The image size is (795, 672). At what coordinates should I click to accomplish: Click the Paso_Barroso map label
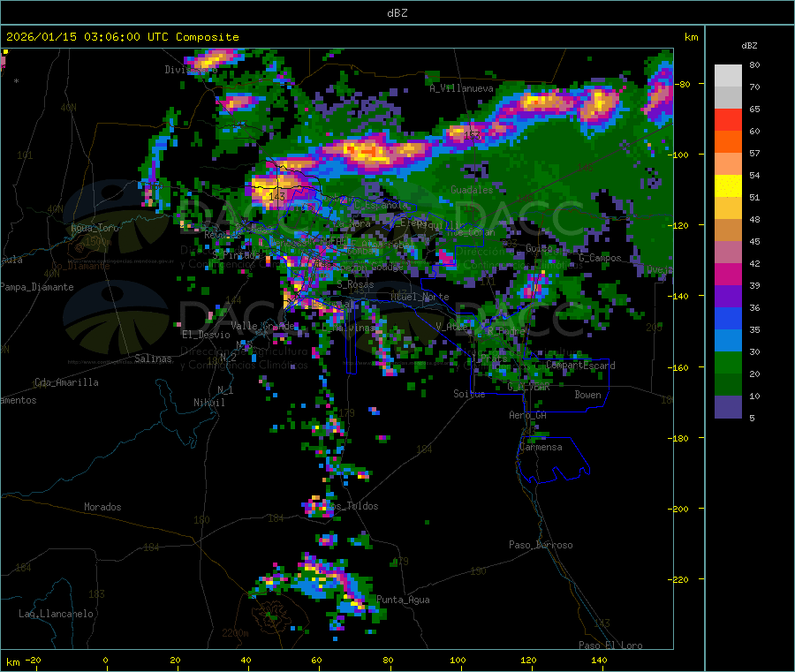click(x=541, y=546)
